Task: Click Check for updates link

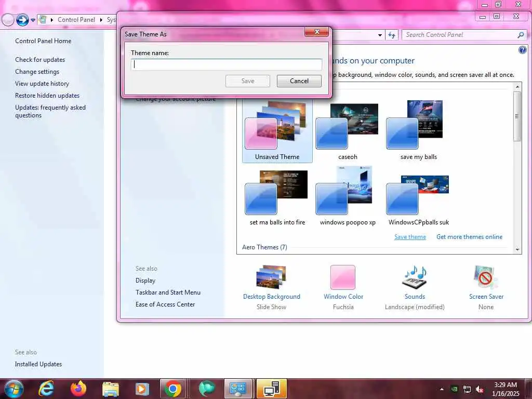Action: pos(40,60)
